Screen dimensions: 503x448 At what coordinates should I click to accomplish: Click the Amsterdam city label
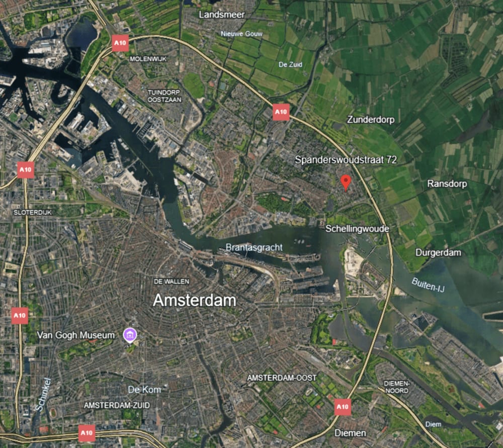[x=194, y=301]
